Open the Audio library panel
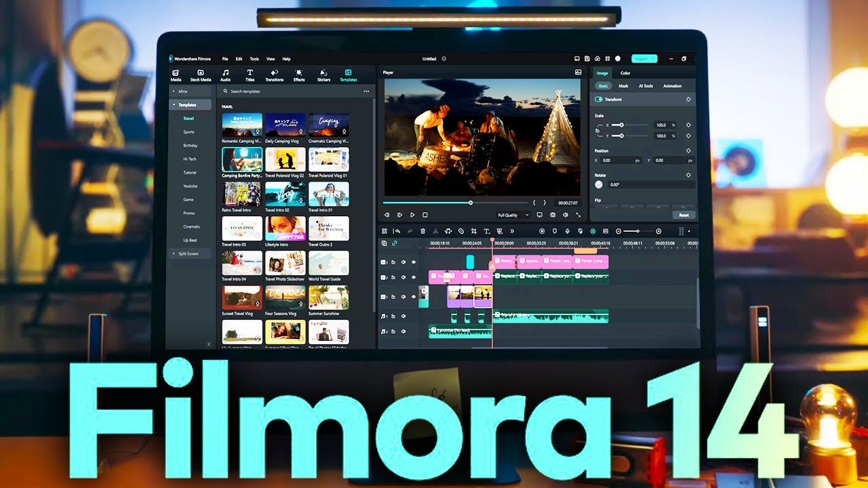The height and width of the screenshot is (488, 868). [x=225, y=75]
